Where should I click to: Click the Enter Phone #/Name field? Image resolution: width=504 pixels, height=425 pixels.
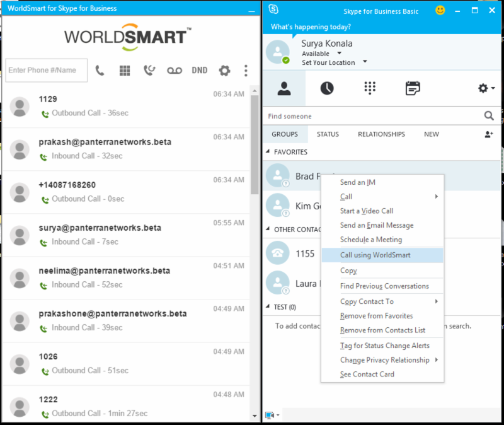(x=46, y=70)
